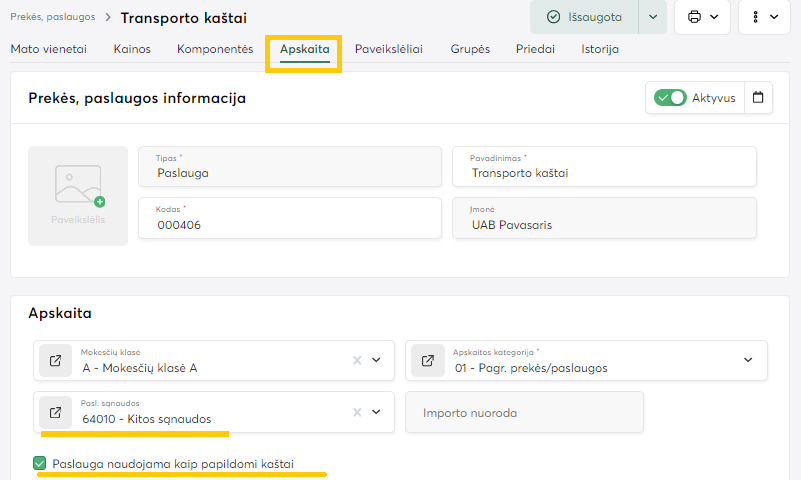Click the Importo nuoroda input field
This screenshot has height=480, width=801.
[524, 412]
